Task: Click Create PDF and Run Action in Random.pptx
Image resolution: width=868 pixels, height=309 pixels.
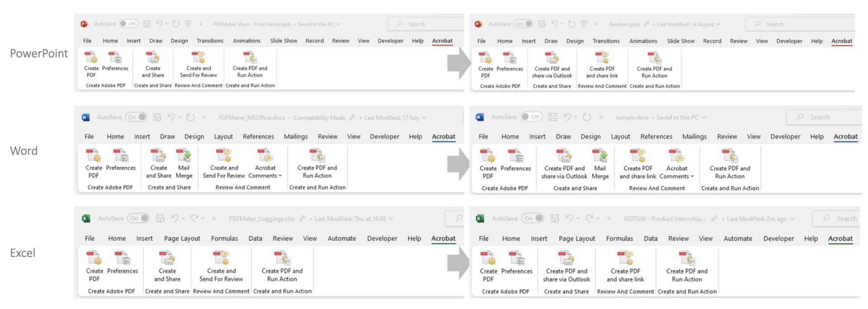Action: (654, 65)
